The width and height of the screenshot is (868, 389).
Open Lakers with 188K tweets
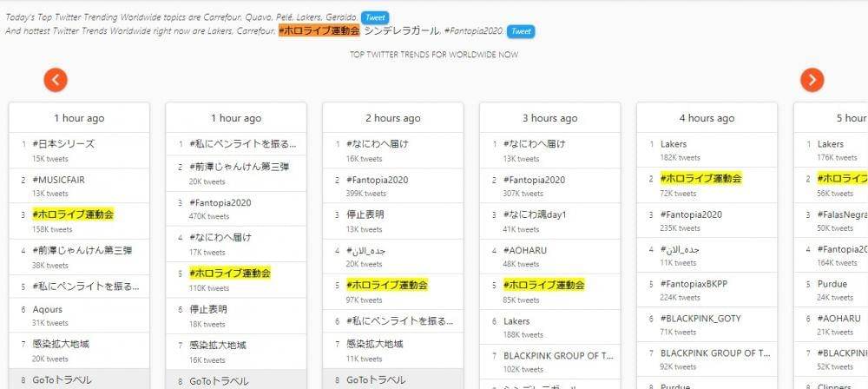pyautogui.click(x=516, y=321)
